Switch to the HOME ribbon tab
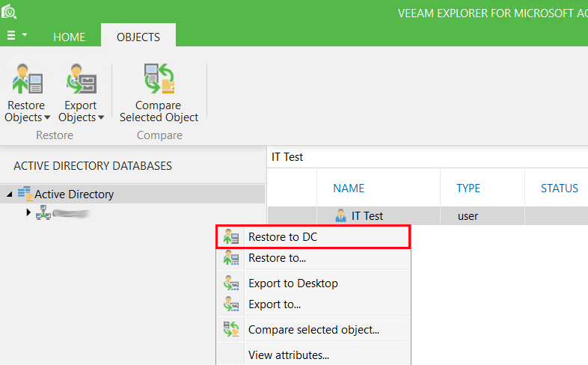 tap(70, 37)
